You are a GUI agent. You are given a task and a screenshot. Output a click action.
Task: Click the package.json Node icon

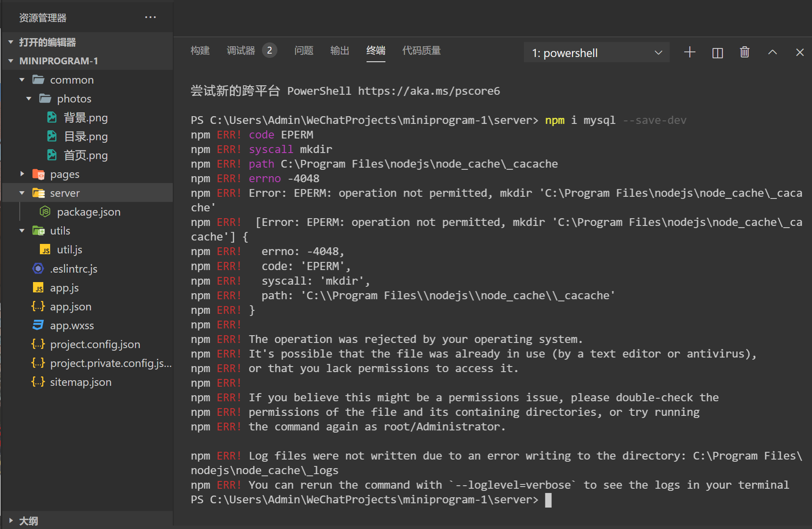pos(45,212)
